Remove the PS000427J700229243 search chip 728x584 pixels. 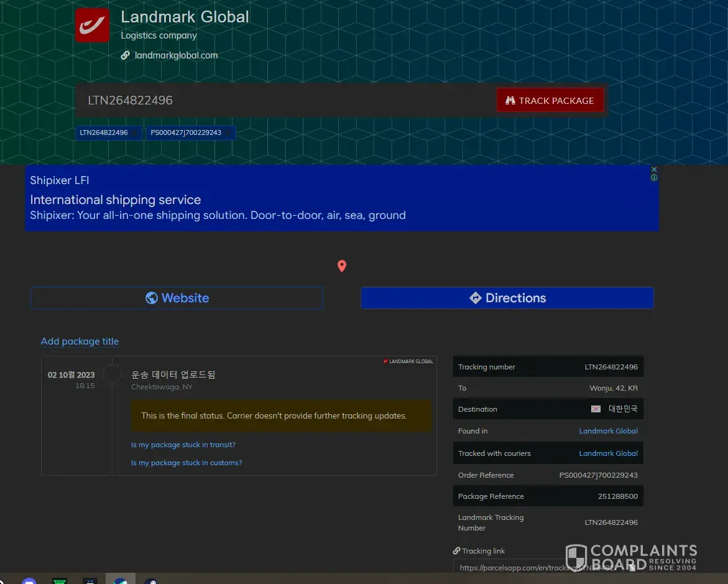click(x=228, y=133)
